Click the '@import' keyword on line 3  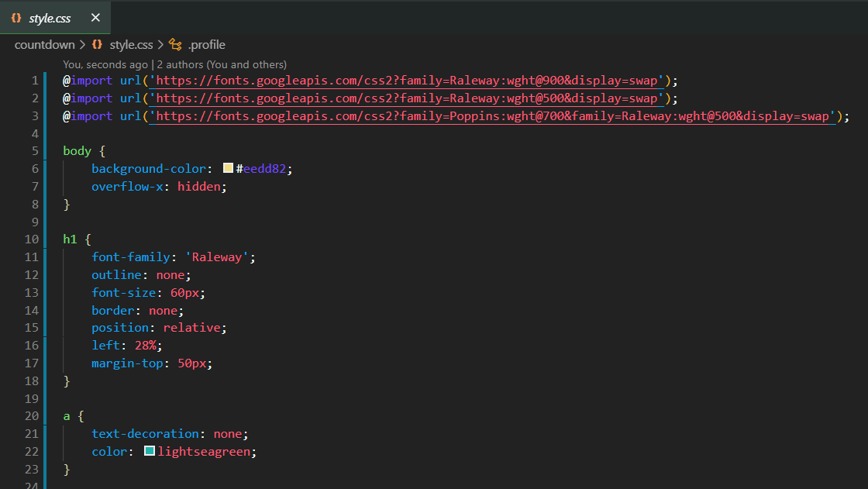(x=88, y=116)
